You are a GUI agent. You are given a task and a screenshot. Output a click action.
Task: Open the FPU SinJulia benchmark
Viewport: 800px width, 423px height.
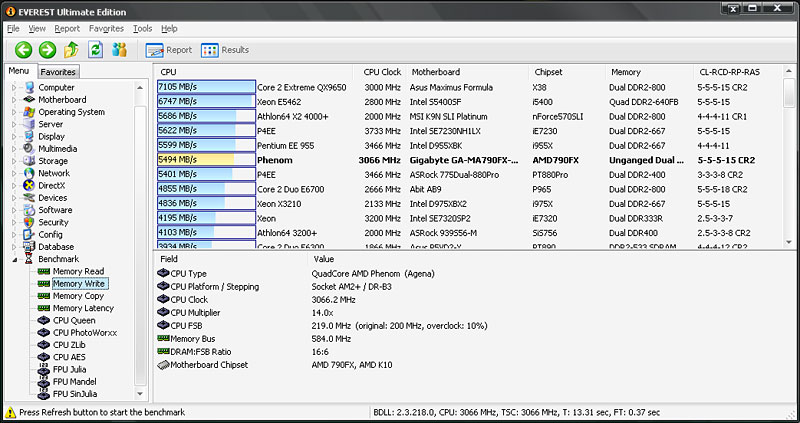(x=75, y=393)
